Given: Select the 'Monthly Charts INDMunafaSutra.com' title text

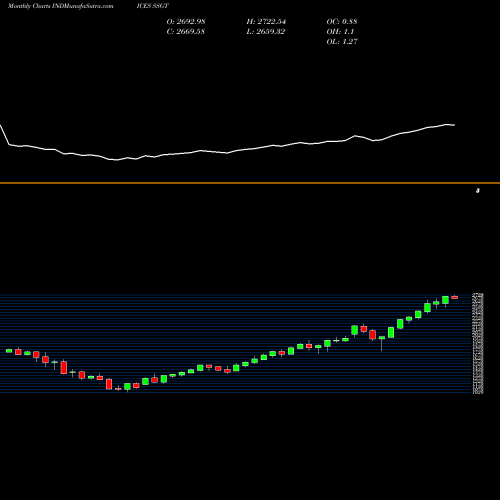Looking at the screenshot, I should 60,6.
